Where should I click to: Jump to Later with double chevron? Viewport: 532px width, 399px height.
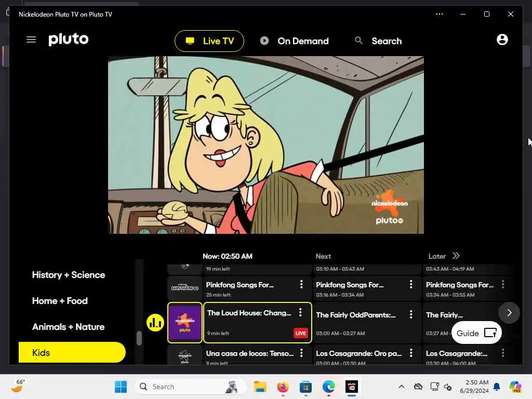[x=456, y=256]
